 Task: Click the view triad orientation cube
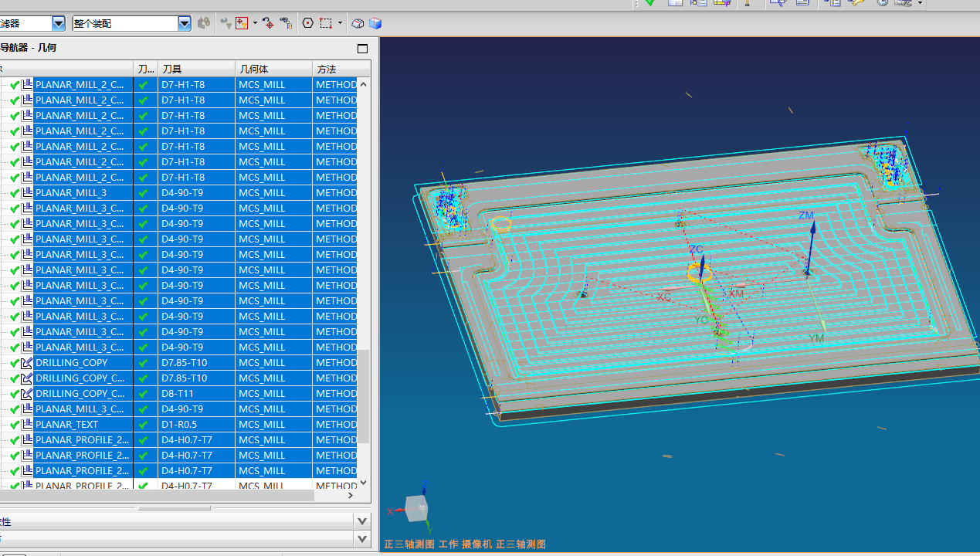(x=418, y=508)
